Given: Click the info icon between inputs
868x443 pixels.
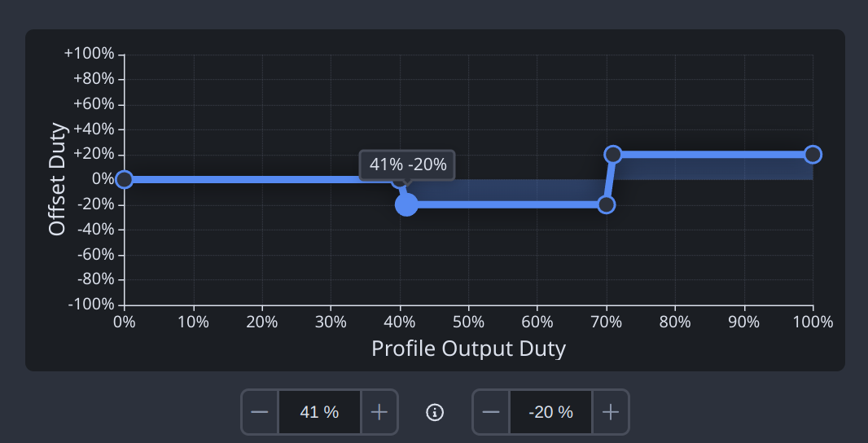Looking at the screenshot, I should pyautogui.click(x=435, y=412).
